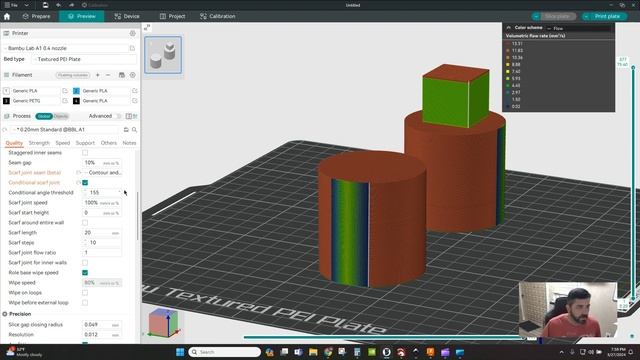Image resolution: width=640 pixels, height=360 pixels.
Task: Collapse the Color scheme legend panel
Action: click(509, 28)
